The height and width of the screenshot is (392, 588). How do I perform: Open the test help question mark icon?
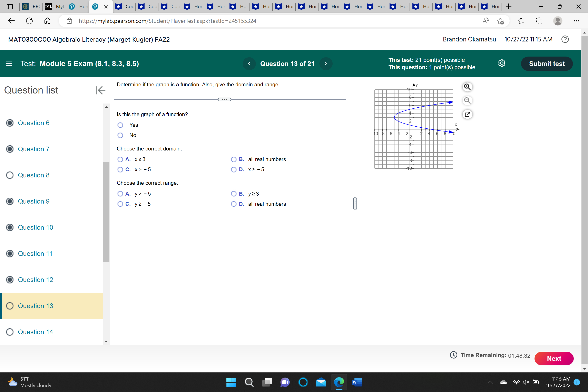(565, 39)
